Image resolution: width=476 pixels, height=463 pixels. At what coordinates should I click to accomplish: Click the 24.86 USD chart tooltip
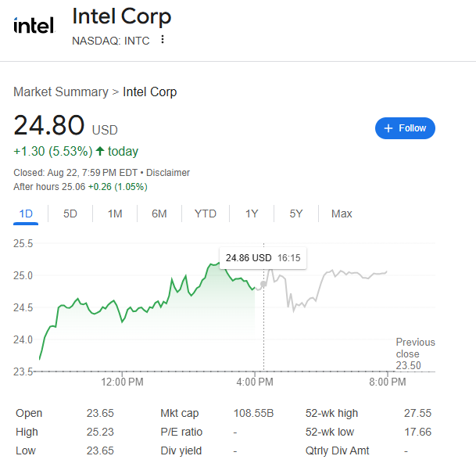(x=263, y=257)
